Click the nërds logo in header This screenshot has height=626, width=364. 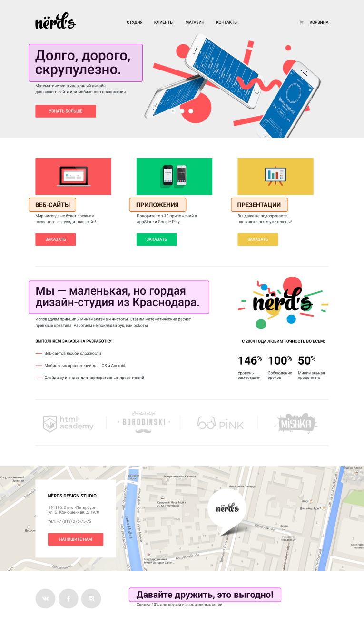(x=55, y=21)
